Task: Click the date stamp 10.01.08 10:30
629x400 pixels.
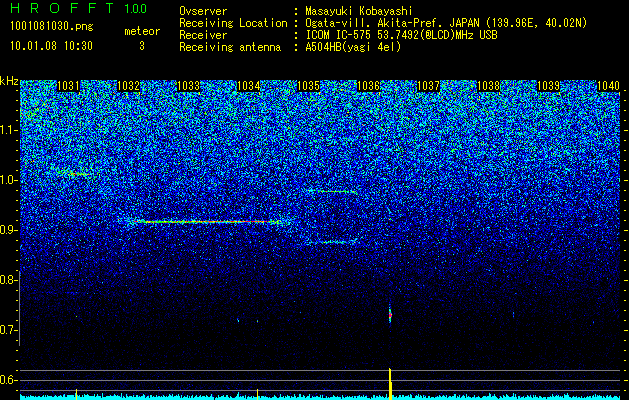Action: pyautogui.click(x=52, y=46)
